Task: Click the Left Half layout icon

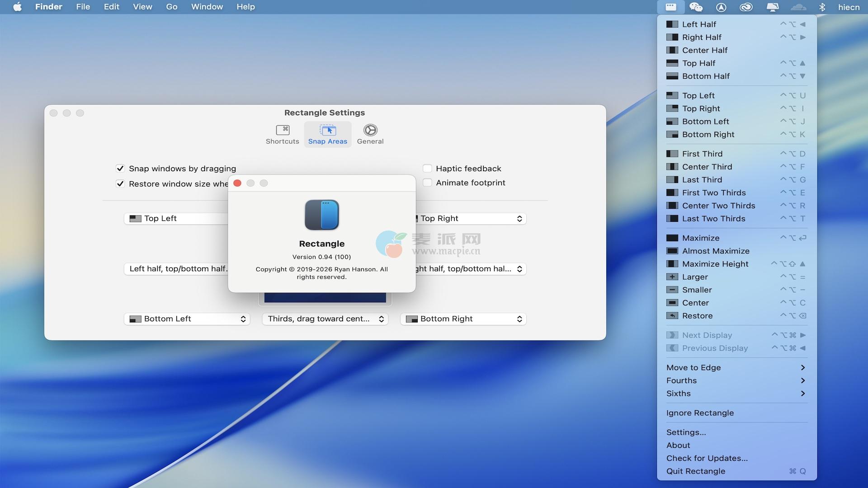Action: point(672,24)
